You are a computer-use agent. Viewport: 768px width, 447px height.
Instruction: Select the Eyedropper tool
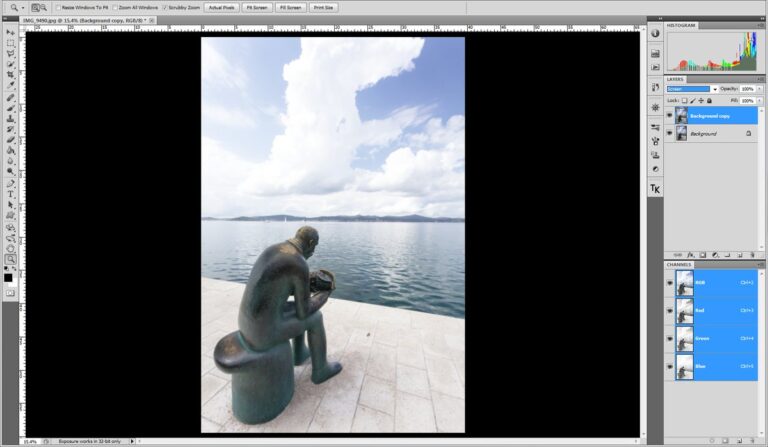coord(10,86)
